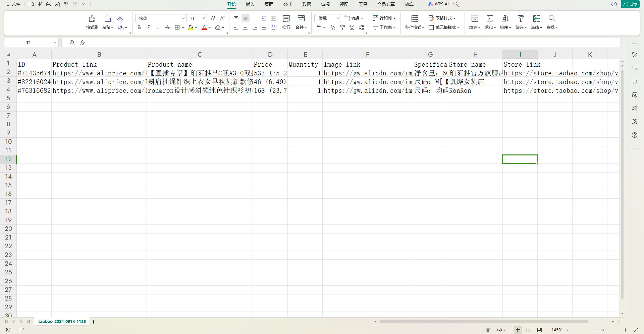The height and width of the screenshot is (334, 644).
Task: Toggle align text left
Action: (x=236, y=27)
